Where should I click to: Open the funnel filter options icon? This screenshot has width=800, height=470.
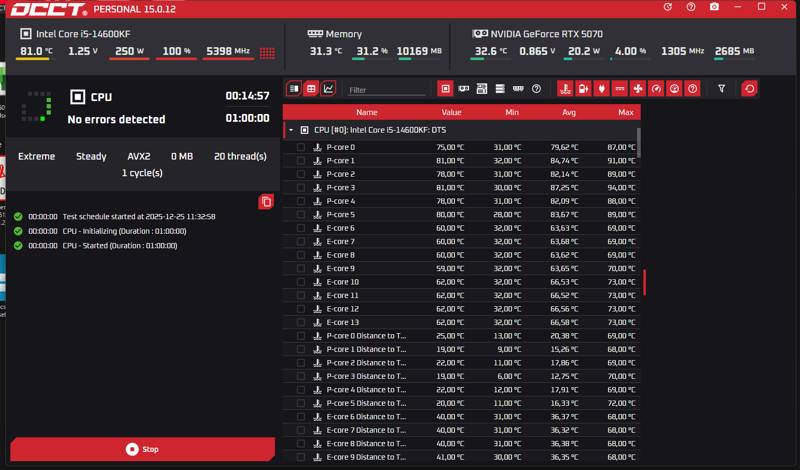pos(722,88)
